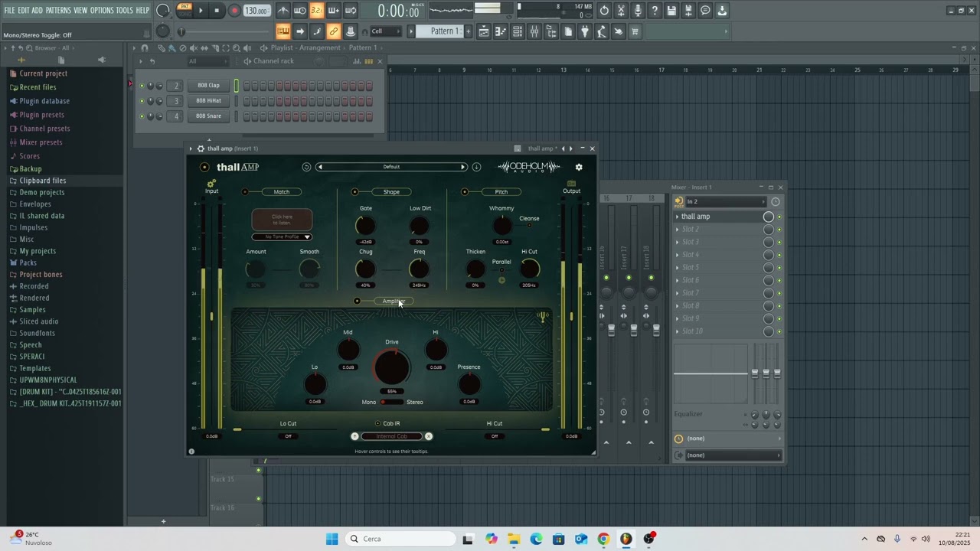Toggle the Pitch section power
Image resolution: width=980 pixels, height=551 pixels.
click(x=465, y=192)
